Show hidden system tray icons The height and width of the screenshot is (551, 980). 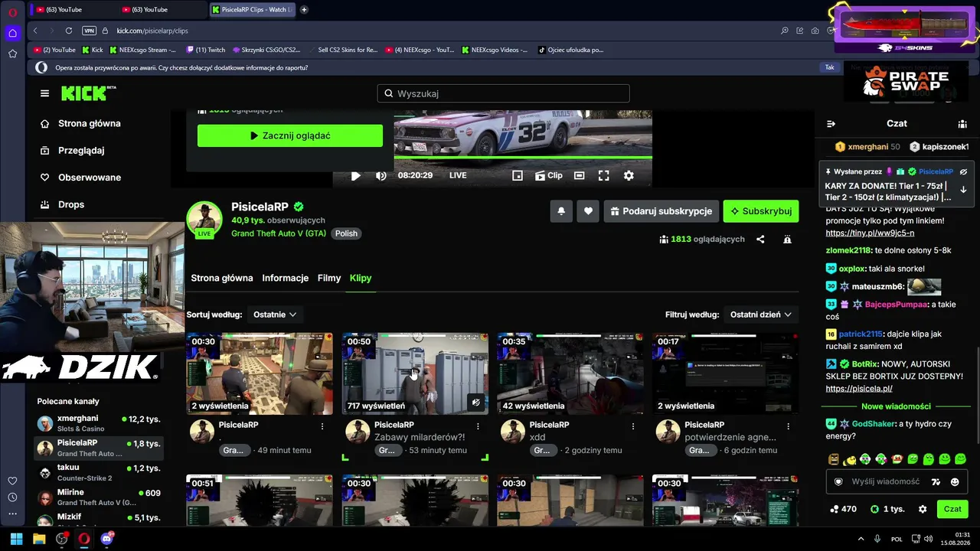(861, 539)
